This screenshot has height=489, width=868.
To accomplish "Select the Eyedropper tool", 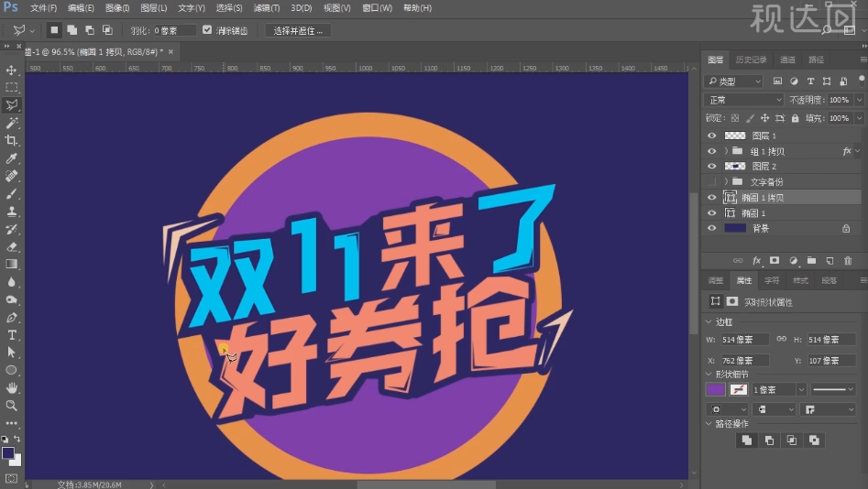I will [11, 158].
